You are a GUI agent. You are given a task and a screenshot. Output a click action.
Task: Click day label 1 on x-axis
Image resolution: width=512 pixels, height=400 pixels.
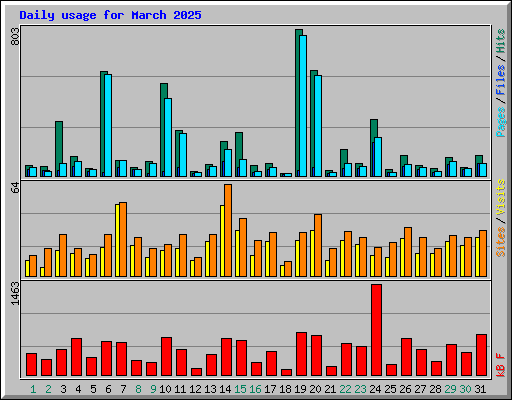[33, 389]
